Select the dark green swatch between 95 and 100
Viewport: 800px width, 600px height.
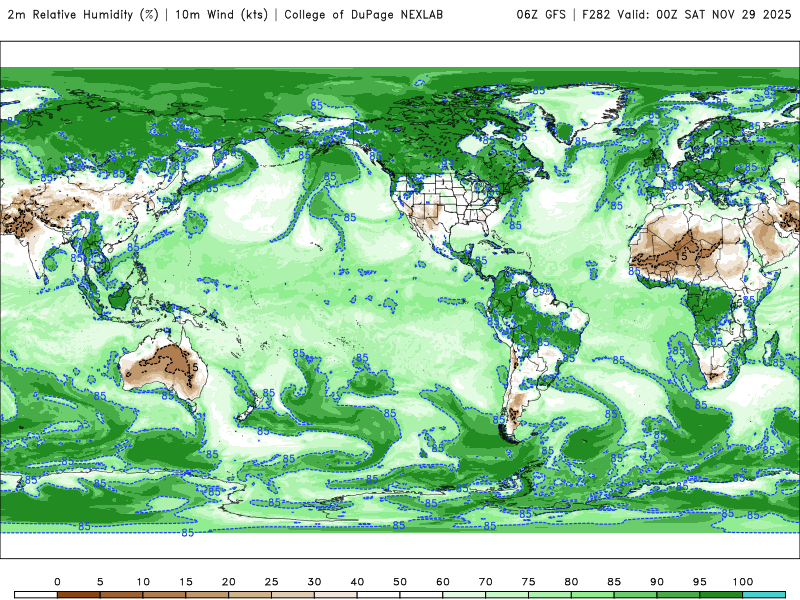pyautogui.click(x=721, y=595)
